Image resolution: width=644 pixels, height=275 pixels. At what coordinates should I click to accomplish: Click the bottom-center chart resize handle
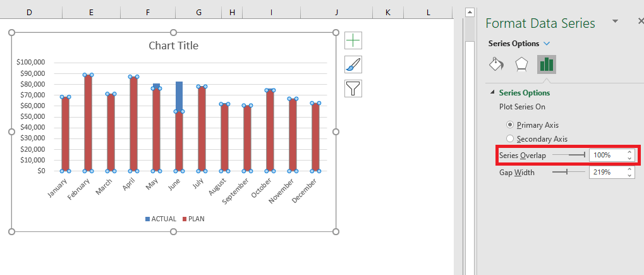[173, 232]
